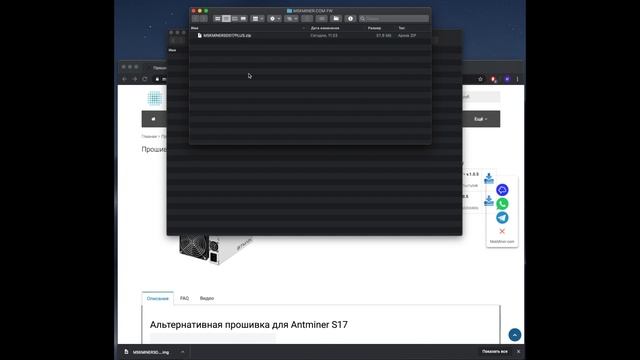
Task: Open the group-by dropdown in Finder toolbar
Action: [258, 19]
